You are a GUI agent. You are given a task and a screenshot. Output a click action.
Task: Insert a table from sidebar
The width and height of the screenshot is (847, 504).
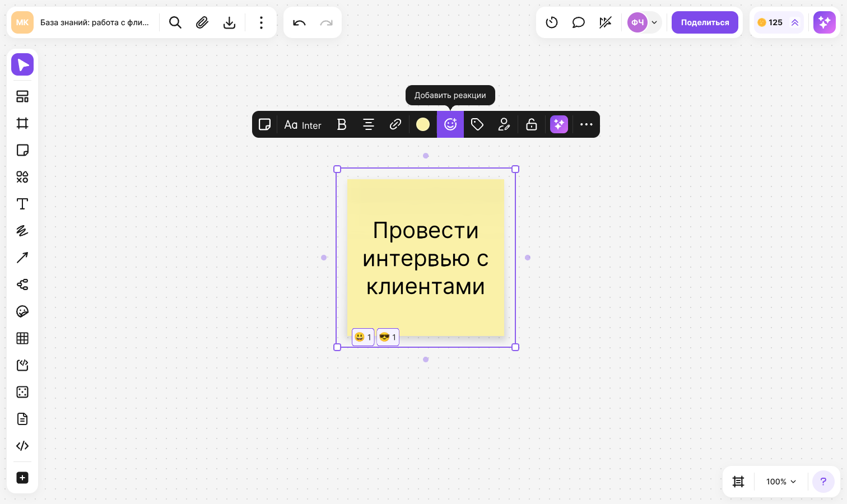(22, 338)
